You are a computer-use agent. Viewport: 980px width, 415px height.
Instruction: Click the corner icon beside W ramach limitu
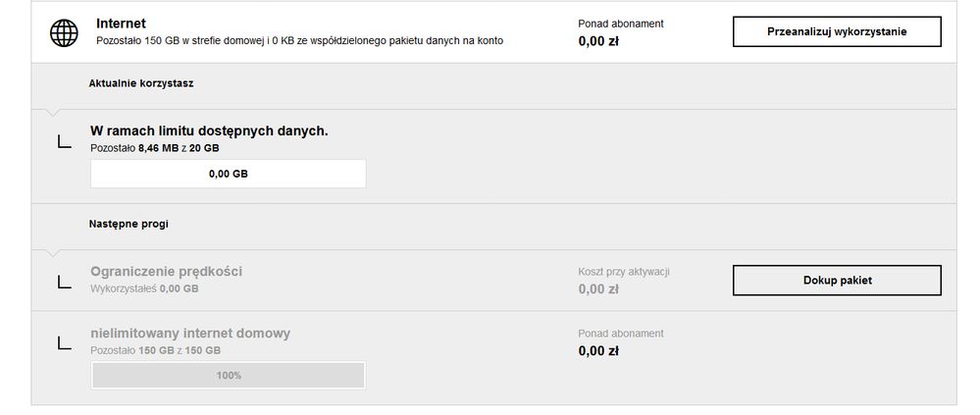coord(64,142)
